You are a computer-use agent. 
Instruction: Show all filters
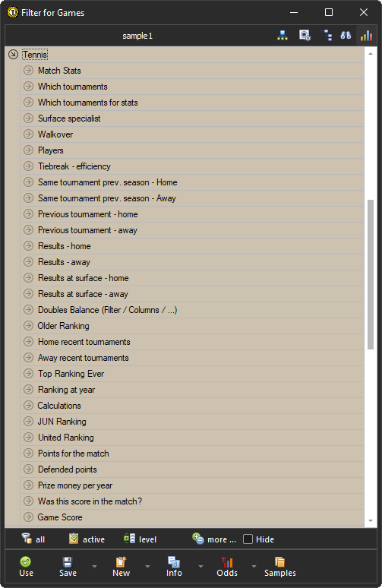[x=33, y=539]
